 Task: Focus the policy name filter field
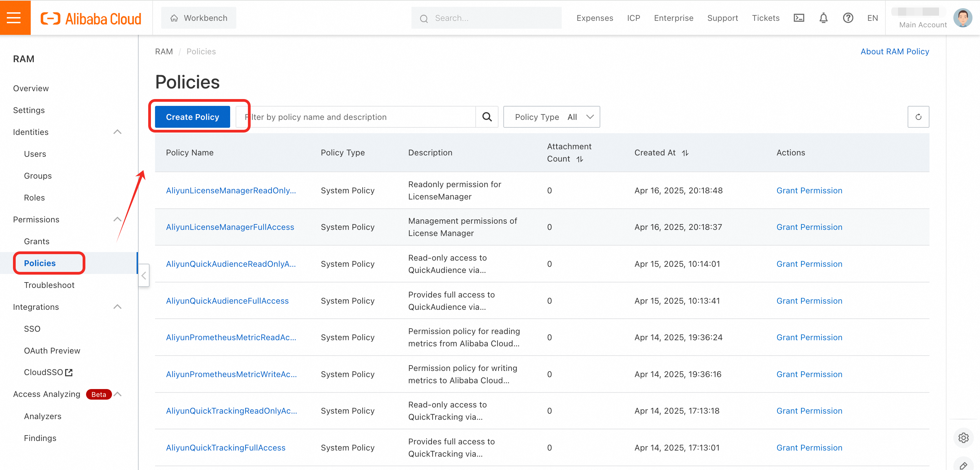coord(355,117)
